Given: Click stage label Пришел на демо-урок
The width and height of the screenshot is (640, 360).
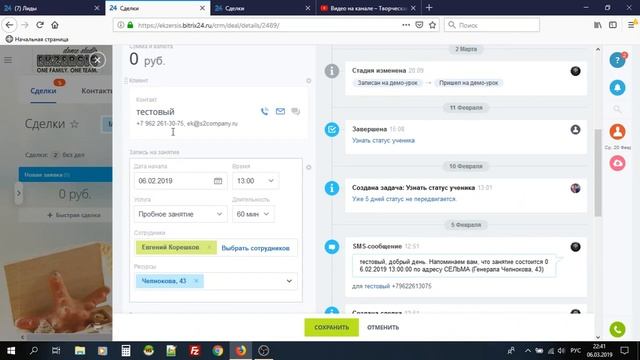Looking at the screenshot, I should [x=469, y=83].
